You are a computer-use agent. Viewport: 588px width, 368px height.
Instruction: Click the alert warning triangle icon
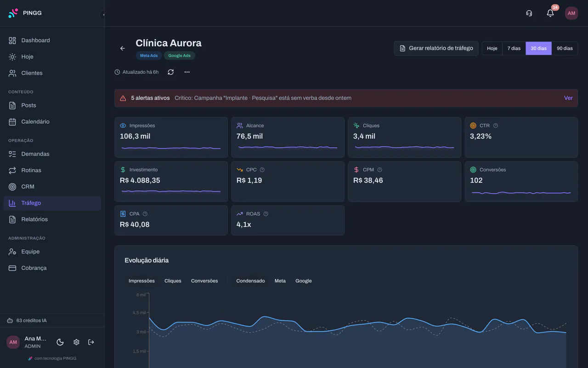click(123, 98)
